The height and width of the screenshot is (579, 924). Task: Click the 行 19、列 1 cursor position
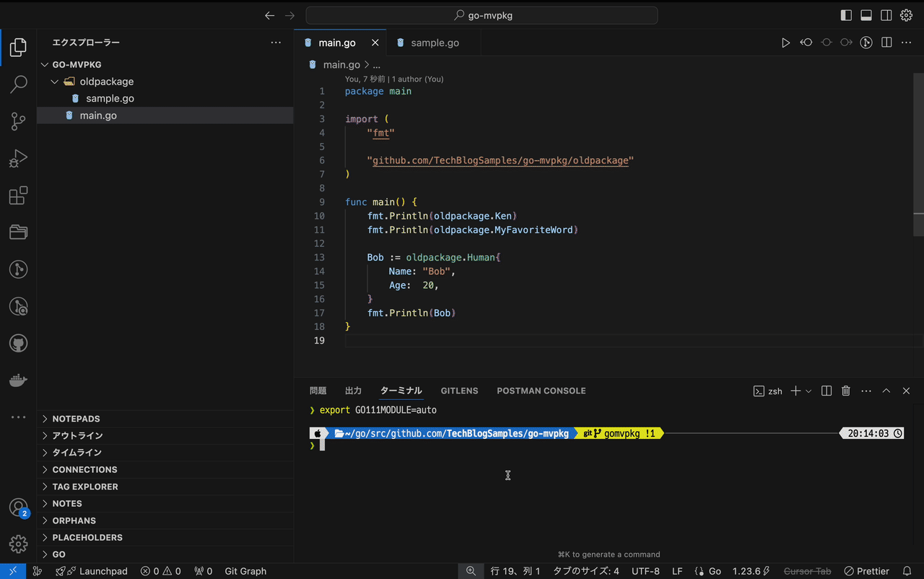[x=515, y=571]
